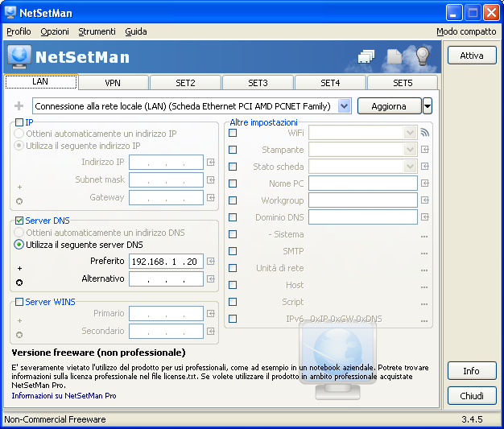504x429 pixels.
Task: Click get-current-value arrow next to Workgroup
Action: click(425, 200)
